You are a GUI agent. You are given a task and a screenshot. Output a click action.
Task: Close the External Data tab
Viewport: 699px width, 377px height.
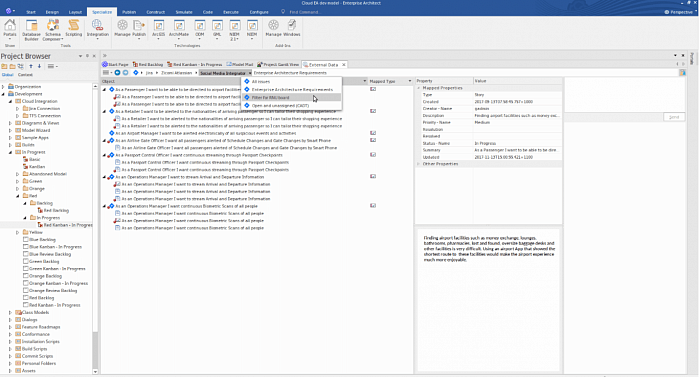[343, 65]
